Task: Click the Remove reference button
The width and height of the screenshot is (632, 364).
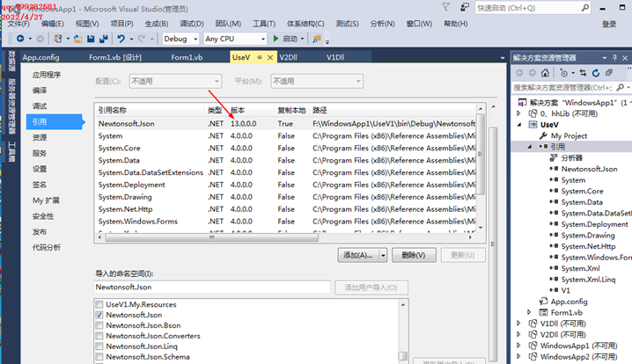Action: pos(414,255)
